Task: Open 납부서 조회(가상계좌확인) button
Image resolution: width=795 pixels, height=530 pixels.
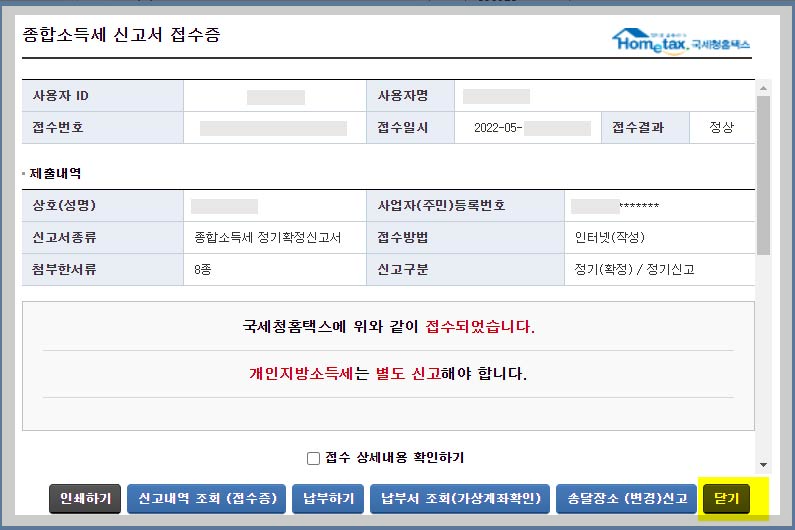Action: 460,499
